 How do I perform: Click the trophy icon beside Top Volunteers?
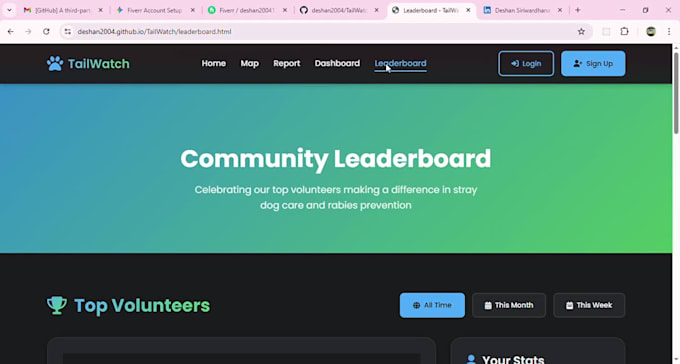57,305
